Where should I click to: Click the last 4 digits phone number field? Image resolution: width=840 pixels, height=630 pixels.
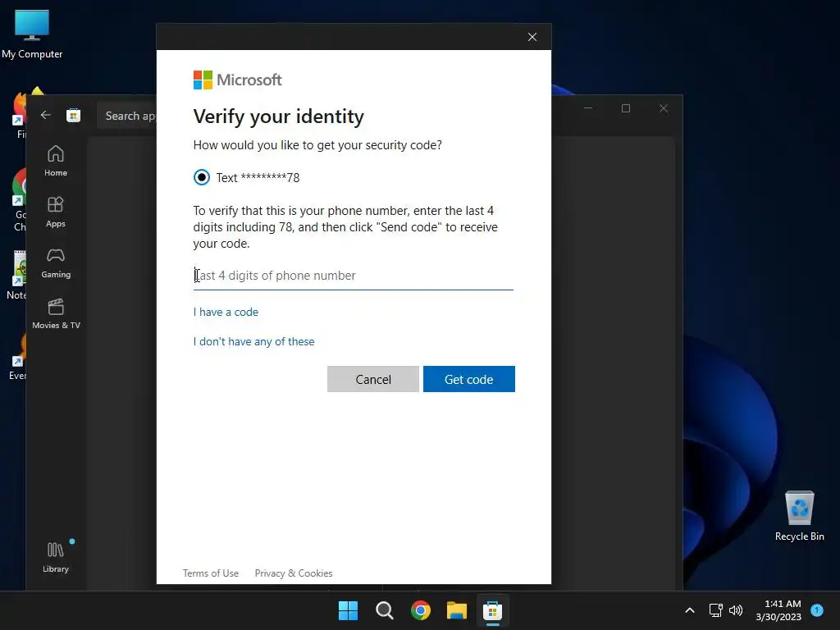[353, 276]
